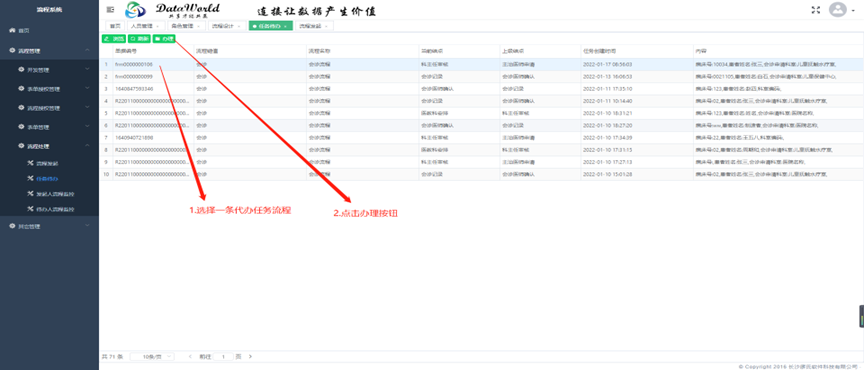Open 发起人流程监控 in the sidebar
Image resolution: width=864 pixels, height=370 pixels.
(x=54, y=194)
